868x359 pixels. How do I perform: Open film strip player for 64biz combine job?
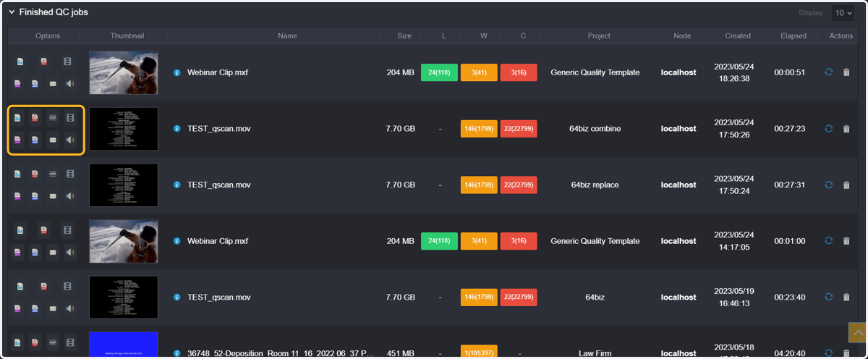pyautogui.click(x=70, y=118)
